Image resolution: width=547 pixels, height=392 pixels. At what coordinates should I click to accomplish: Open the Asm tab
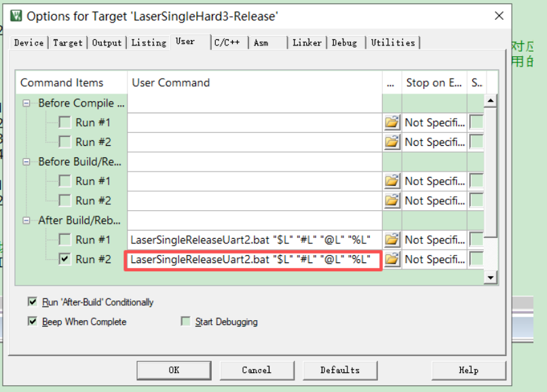[x=268, y=43]
